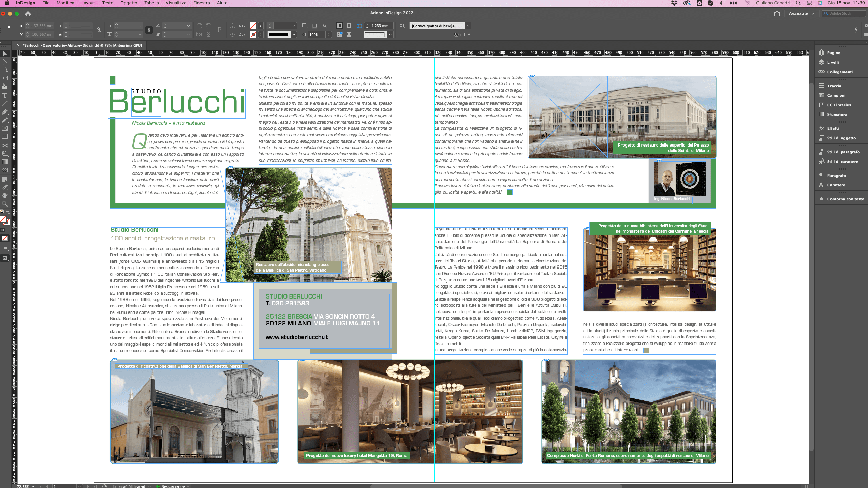Select the Eyedropper tool
868x488 pixels.
[x=5, y=187]
